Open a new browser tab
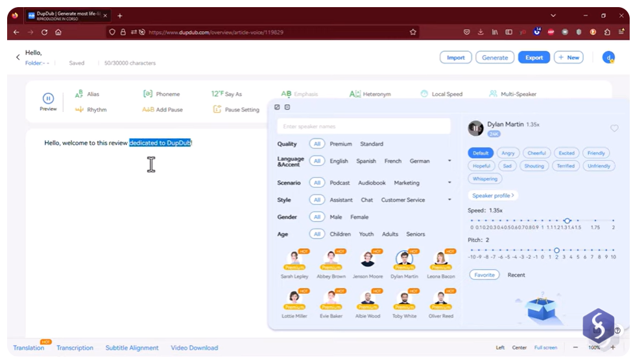Screen dimensions: 631x364 click(x=119, y=16)
